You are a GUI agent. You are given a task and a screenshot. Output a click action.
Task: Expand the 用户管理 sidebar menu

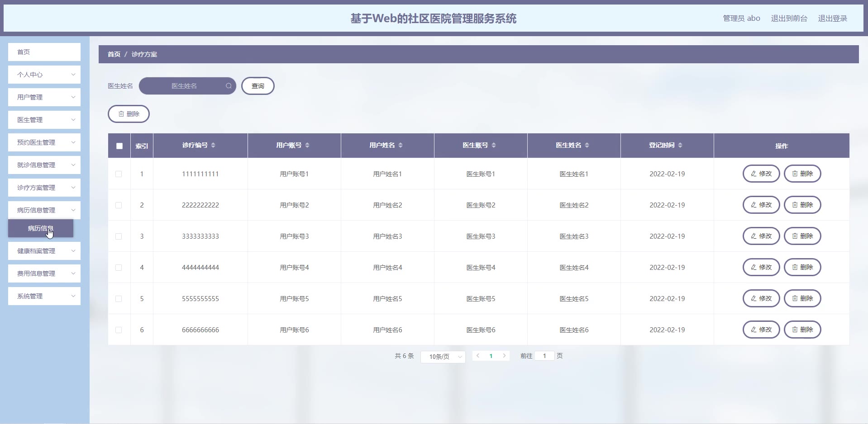coord(44,97)
